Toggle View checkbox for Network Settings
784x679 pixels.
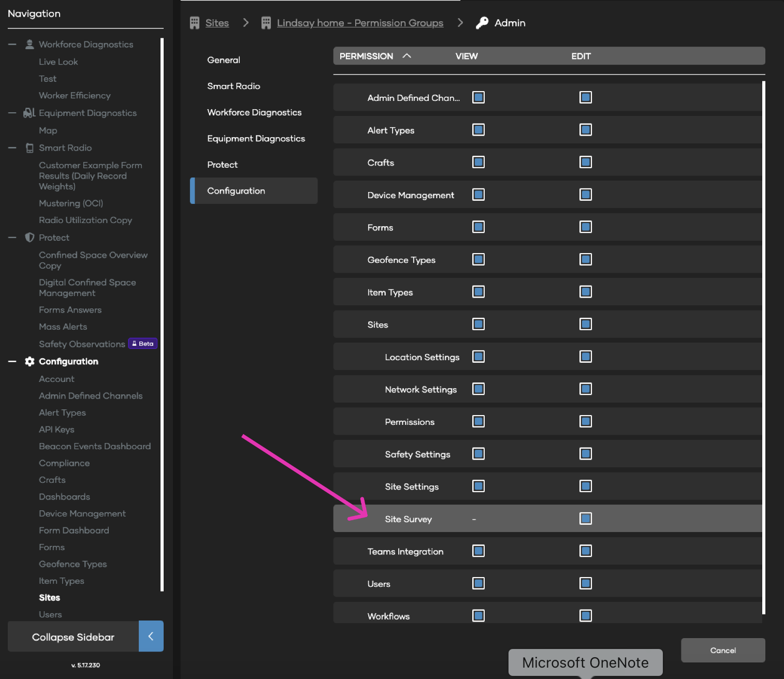click(x=478, y=389)
